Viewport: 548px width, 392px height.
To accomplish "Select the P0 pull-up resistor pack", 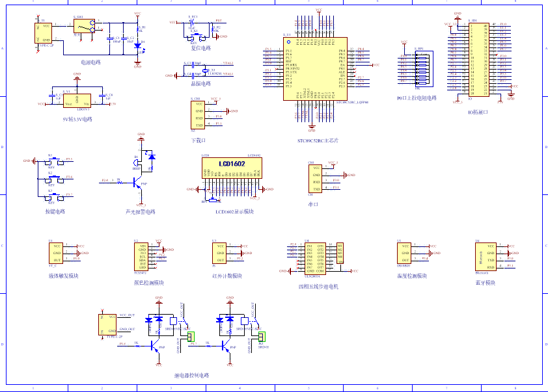I will pyautogui.click(x=424, y=68).
